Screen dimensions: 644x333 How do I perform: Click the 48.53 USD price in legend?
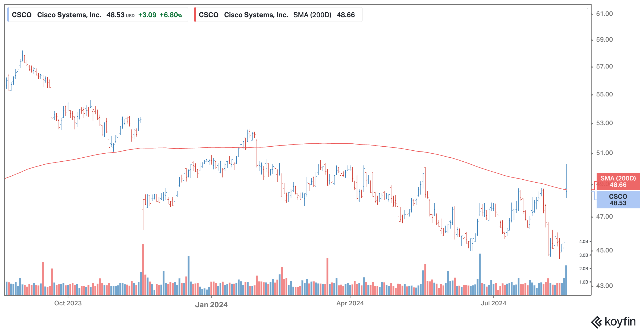(x=120, y=15)
